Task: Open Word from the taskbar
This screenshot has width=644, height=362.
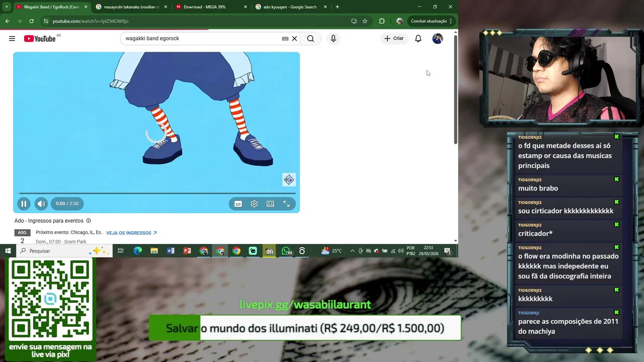Action: (171, 251)
